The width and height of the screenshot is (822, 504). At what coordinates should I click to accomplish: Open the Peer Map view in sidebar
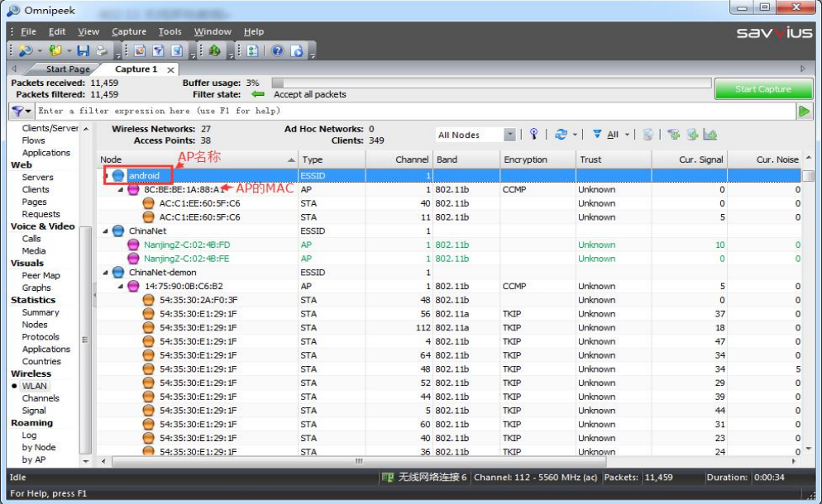[41, 276]
